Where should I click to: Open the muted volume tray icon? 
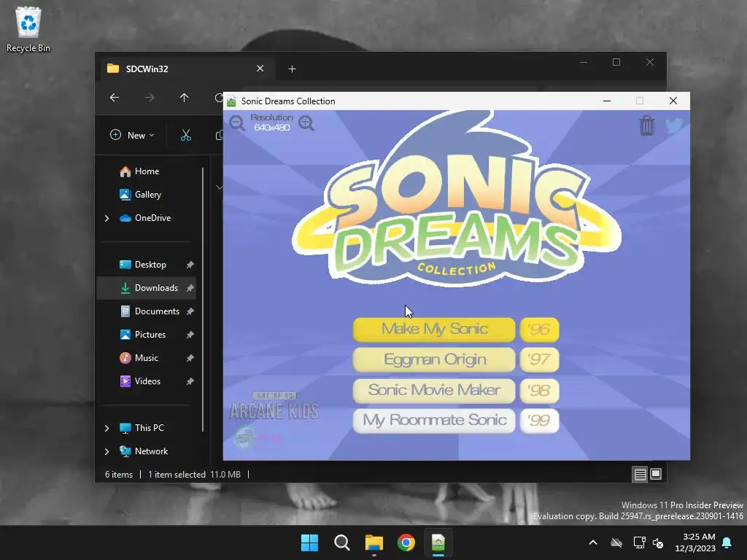click(x=659, y=542)
